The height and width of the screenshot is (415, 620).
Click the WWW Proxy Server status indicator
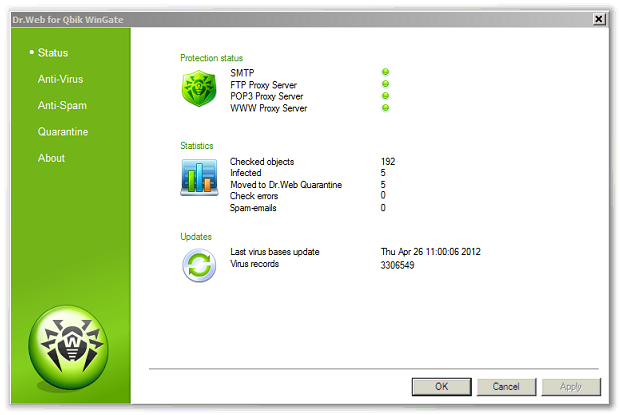coord(385,108)
